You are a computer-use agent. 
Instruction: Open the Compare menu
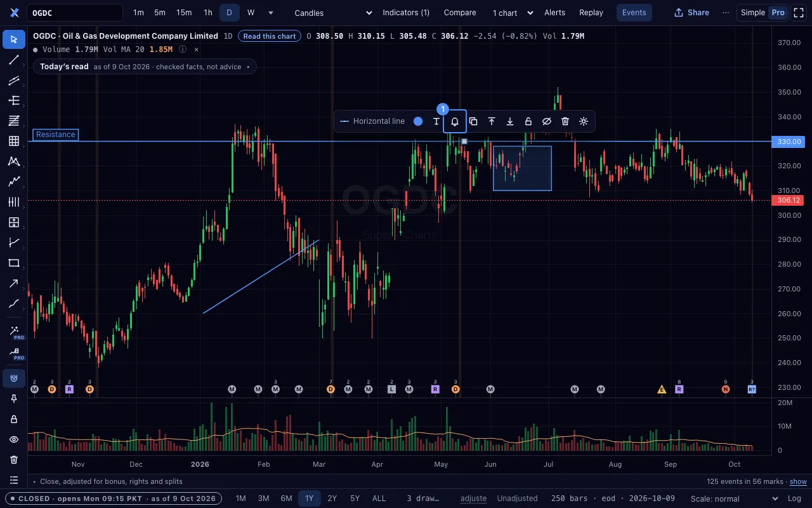pos(460,13)
